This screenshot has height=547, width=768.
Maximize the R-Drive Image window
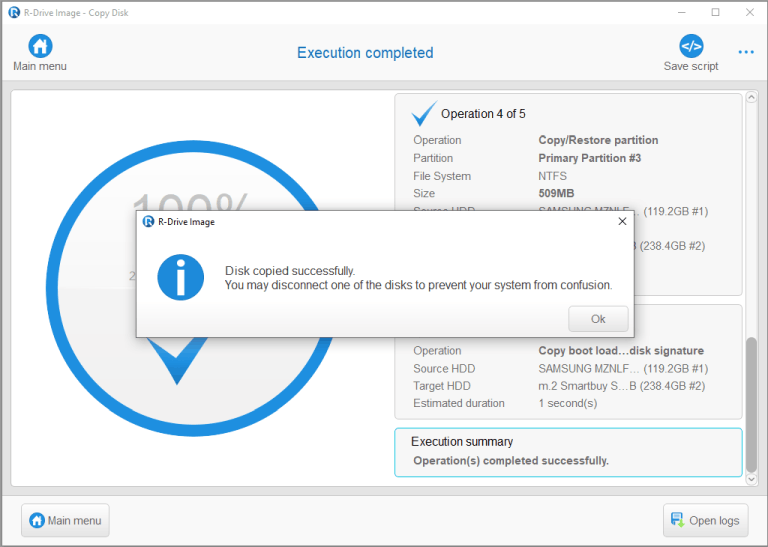715,12
